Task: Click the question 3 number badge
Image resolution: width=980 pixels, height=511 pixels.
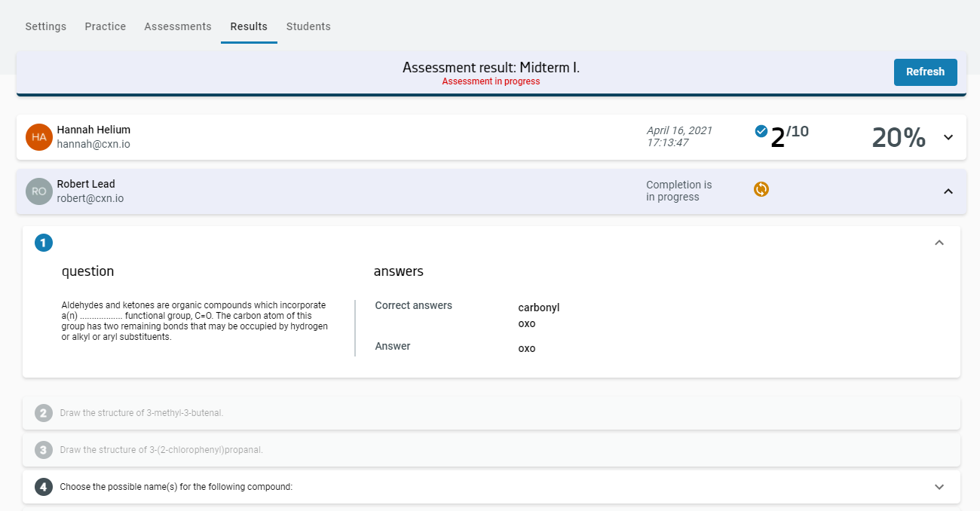Action: tap(44, 450)
